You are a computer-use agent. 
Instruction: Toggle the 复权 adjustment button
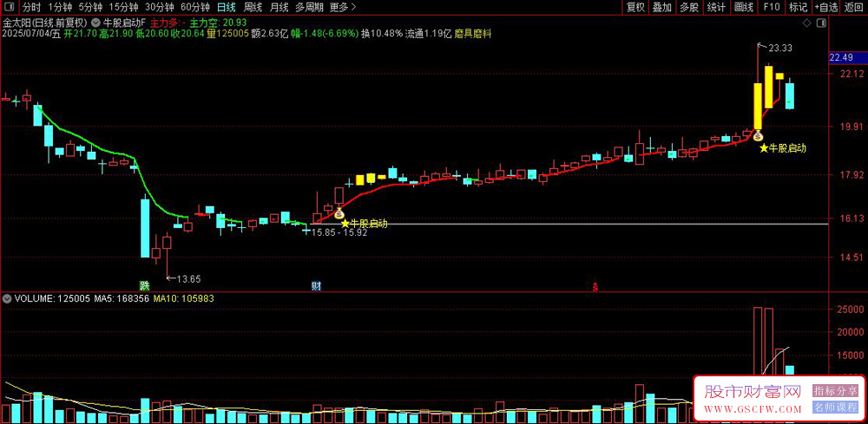635,7
